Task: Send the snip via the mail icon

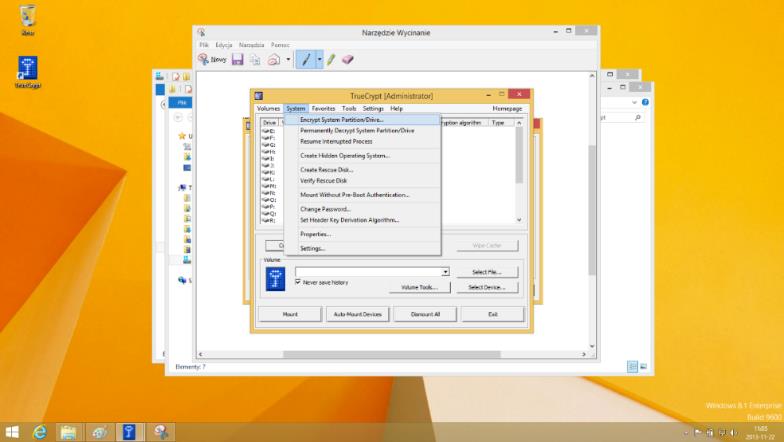Action: tap(274, 60)
